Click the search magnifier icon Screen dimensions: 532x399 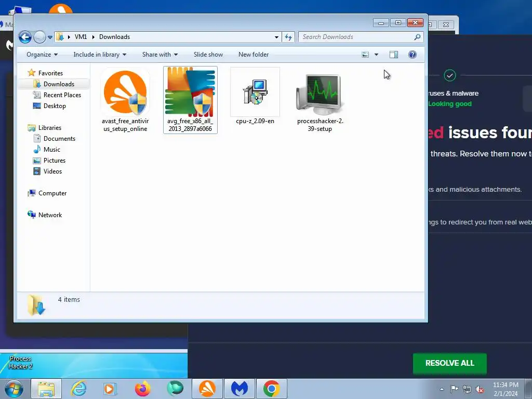(x=417, y=37)
